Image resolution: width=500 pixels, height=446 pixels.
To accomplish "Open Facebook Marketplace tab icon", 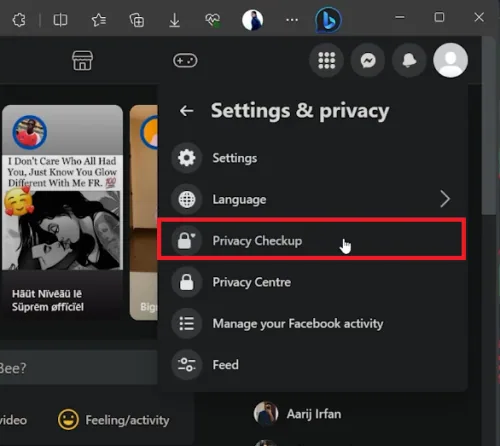I will (x=82, y=60).
